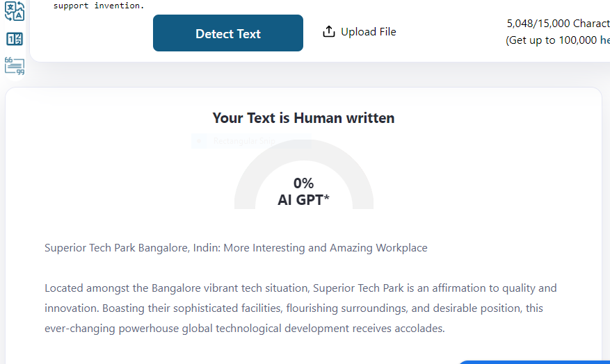The height and width of the screenshot is (364, 610).
Task: Click the 'AI GPT*' gauge label
Action: tap(303, 201)
